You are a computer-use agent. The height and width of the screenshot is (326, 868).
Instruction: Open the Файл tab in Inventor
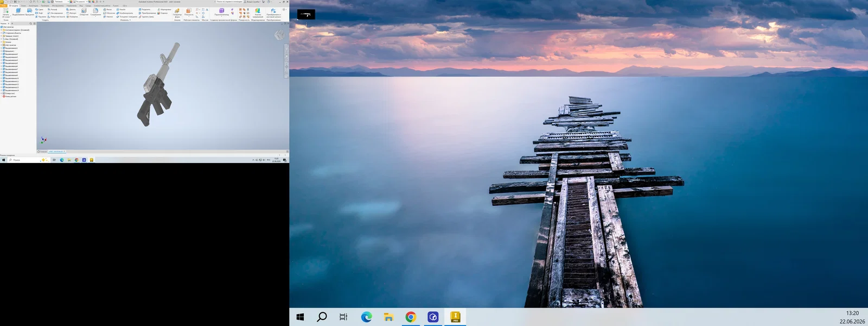pyautogui.click(x=4, y=5)
